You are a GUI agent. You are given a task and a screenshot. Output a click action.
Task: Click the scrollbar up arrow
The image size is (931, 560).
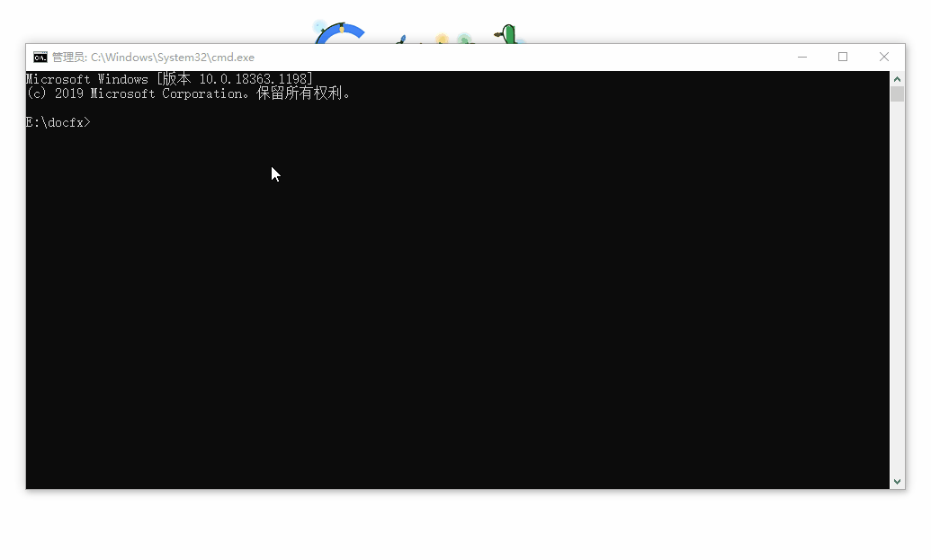[x=897, y=78]
